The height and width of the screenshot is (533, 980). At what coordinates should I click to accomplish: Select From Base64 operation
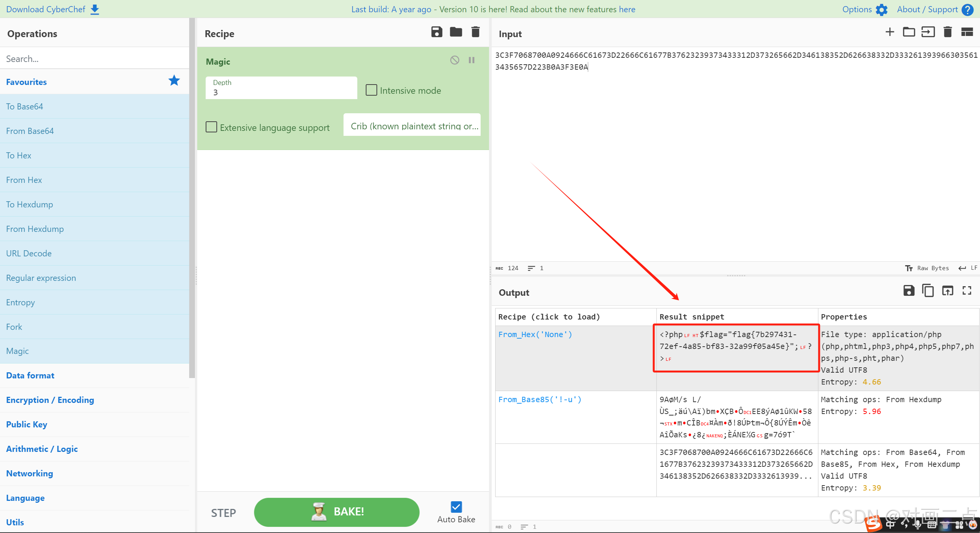(95, 131)
